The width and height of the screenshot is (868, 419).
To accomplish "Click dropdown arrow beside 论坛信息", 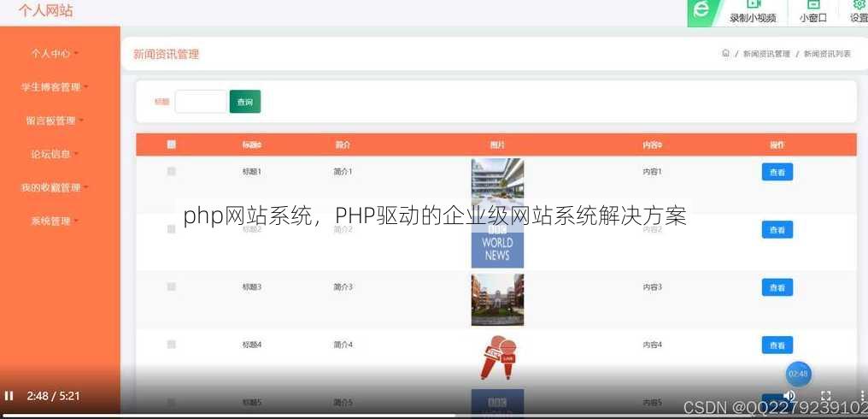I will point(76,154).
